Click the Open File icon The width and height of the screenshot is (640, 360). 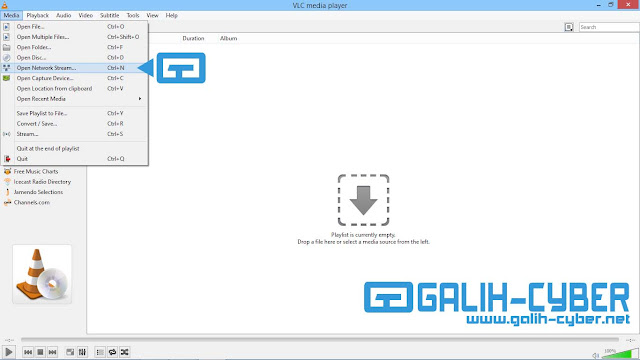click(x=7, y=27)
